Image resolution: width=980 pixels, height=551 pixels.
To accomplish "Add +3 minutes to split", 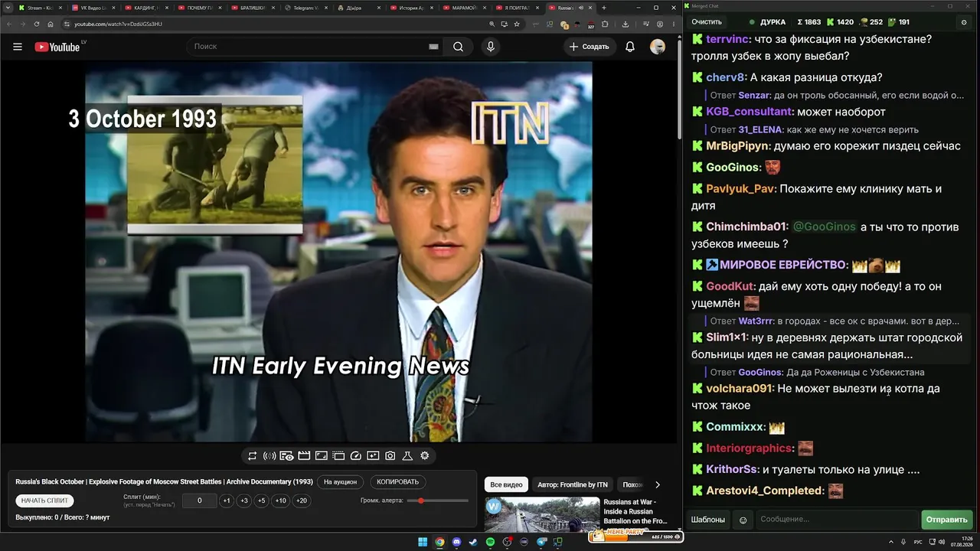I will (x=244, y=500).
